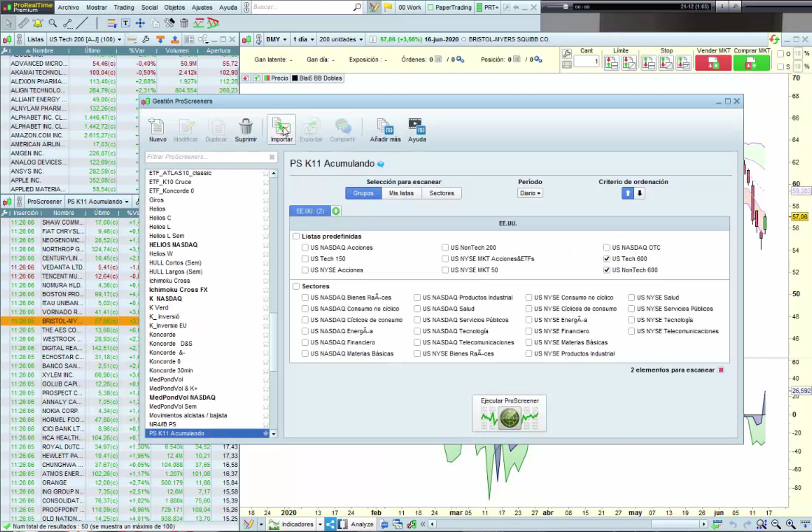Click the chart horizontal scrollbar
This screenshot has height=532, width=812.
[568, 524]
